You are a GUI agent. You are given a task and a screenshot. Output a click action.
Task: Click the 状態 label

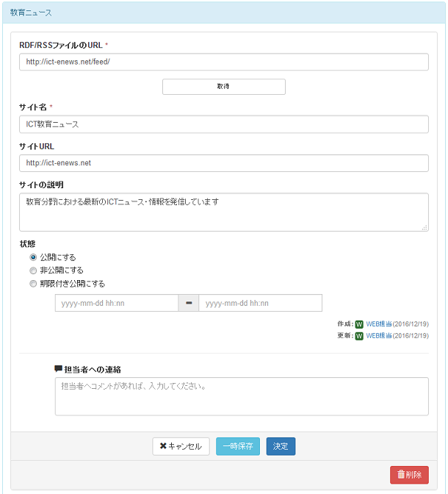click(27, 244)
